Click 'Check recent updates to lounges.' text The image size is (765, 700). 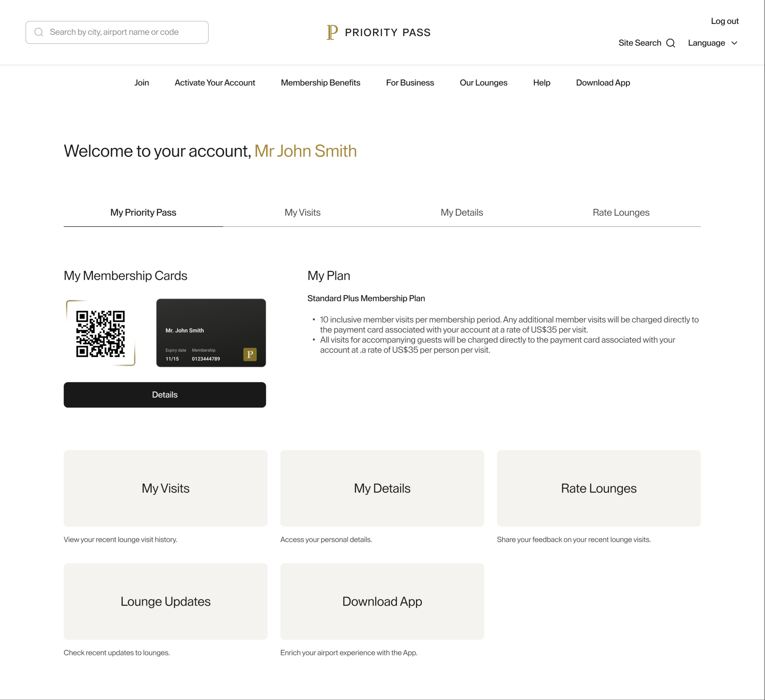(x=117, y=653)
